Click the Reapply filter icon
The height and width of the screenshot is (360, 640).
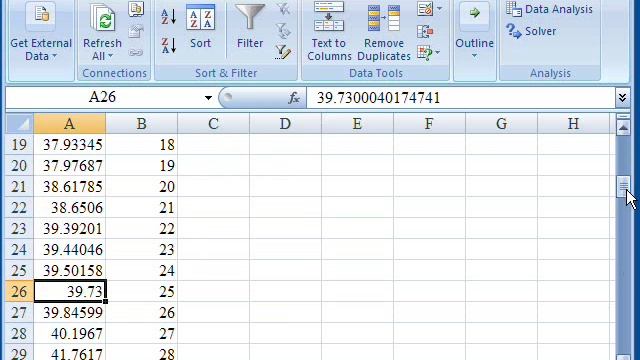point(282,31)
